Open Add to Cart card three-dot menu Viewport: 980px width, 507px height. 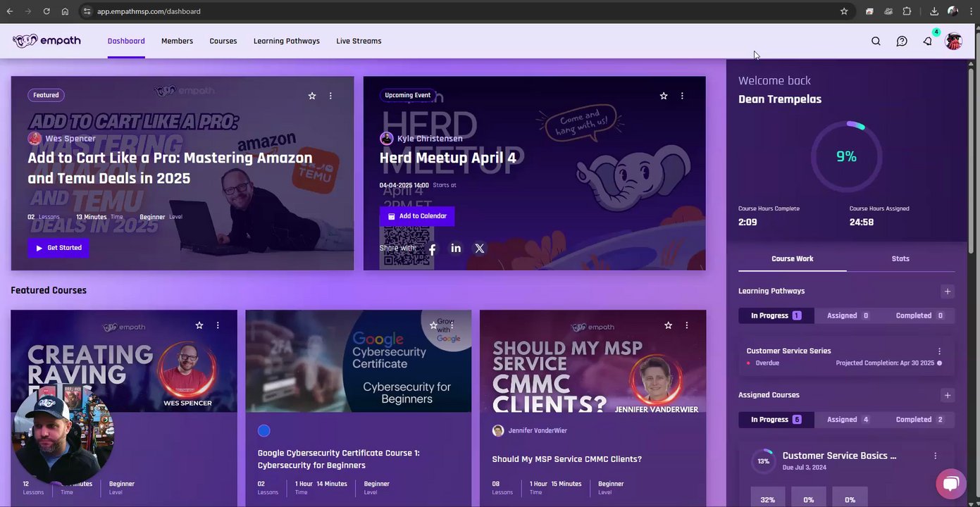330,96
